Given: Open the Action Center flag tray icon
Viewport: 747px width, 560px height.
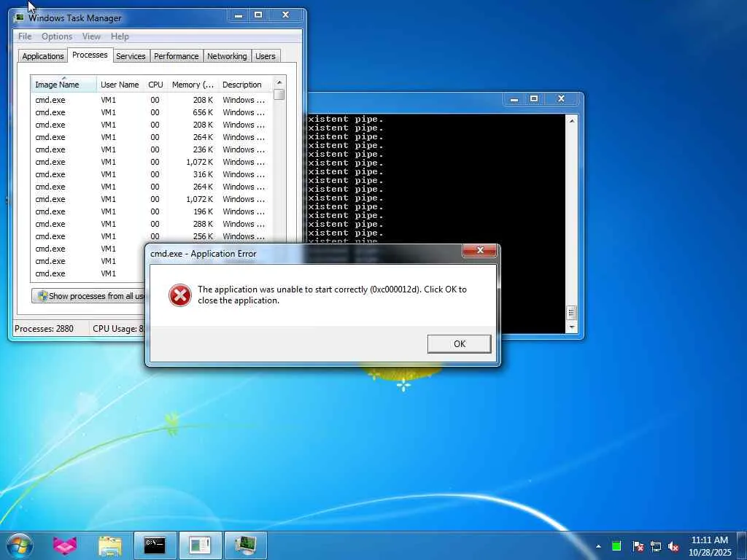Looking at the screenshot, I should 638,546.
